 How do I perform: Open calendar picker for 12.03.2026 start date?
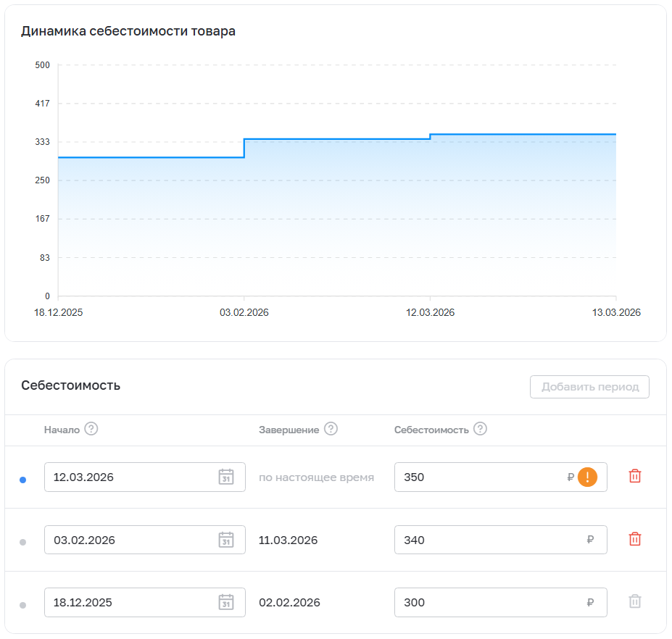(x=226, y=477)
